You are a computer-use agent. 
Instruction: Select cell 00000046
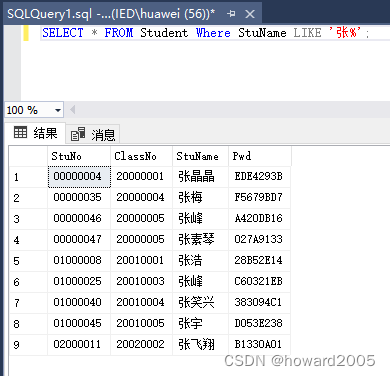click(79, 219)
